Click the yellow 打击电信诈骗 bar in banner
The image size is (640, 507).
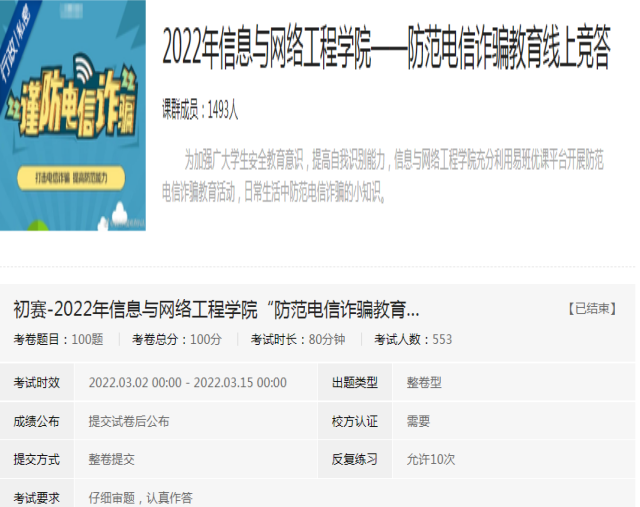tap(70, 179)
